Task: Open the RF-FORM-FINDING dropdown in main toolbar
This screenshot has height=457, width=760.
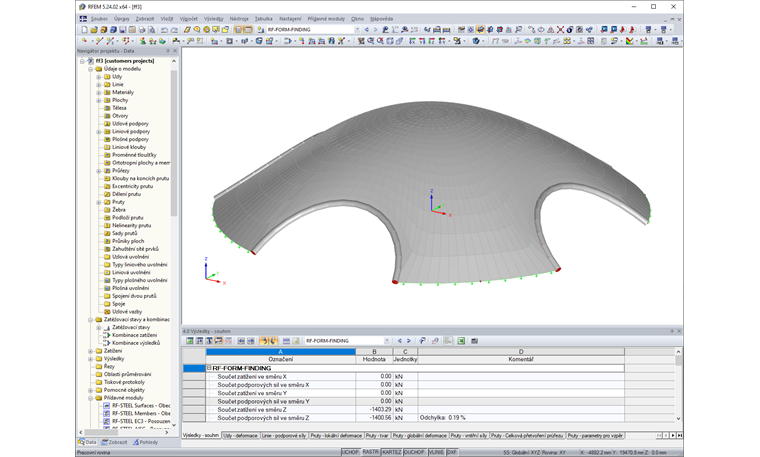Action: [357, 30]
